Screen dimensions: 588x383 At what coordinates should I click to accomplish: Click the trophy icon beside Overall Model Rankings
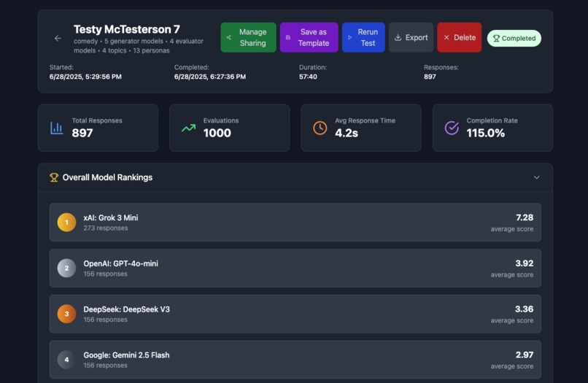(54, 177)
